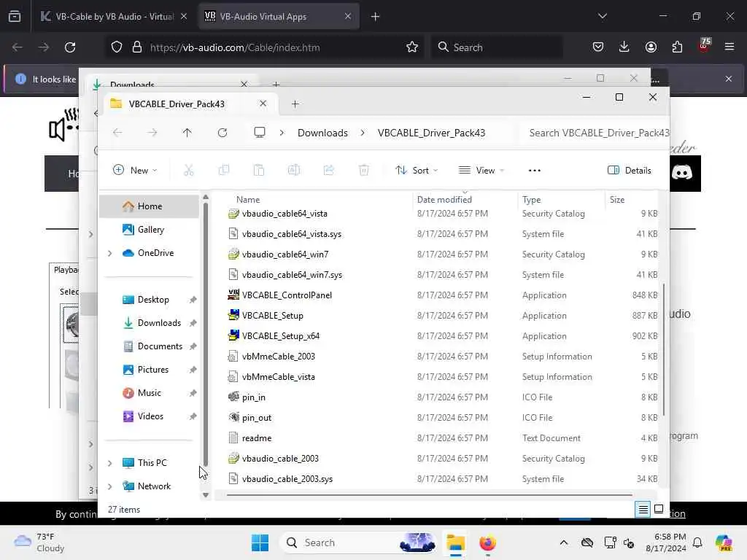Open new Firefox tab with plus
This screenshot has height=560, width=747.
pos(376,16)
